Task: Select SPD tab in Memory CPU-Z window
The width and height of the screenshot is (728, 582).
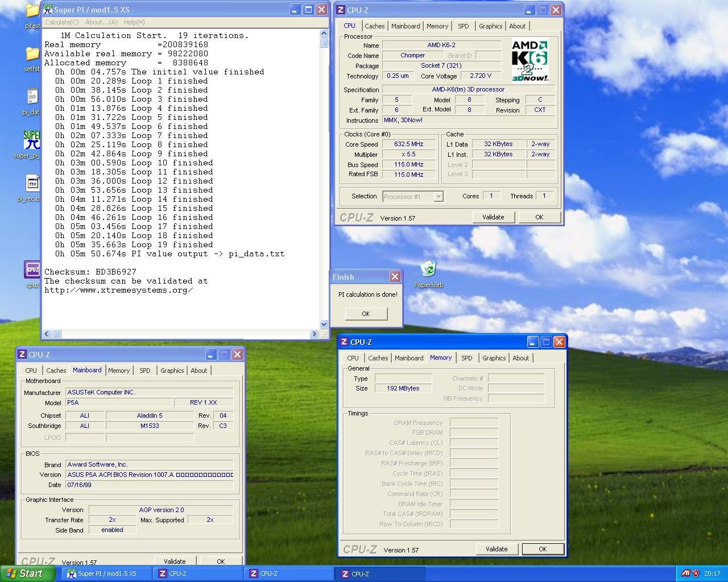Action: [x=467, y=358]
